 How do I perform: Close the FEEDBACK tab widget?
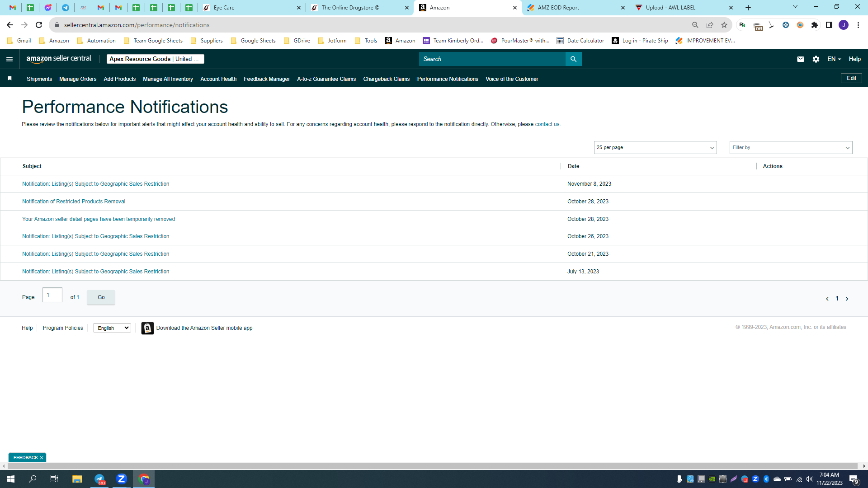(42, 458)
